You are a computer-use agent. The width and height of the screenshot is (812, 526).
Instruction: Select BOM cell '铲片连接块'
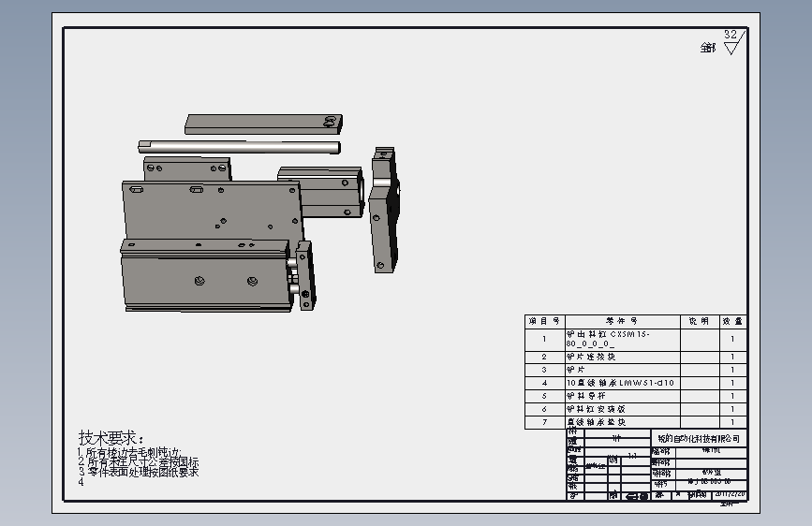[x=623, y=358]
